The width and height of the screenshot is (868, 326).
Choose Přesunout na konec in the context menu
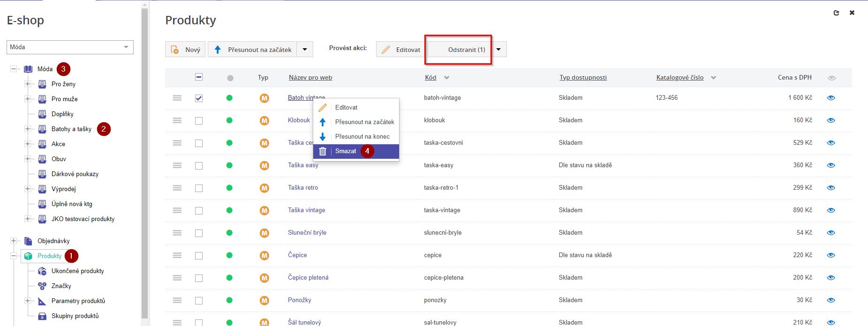pos(362,137)
